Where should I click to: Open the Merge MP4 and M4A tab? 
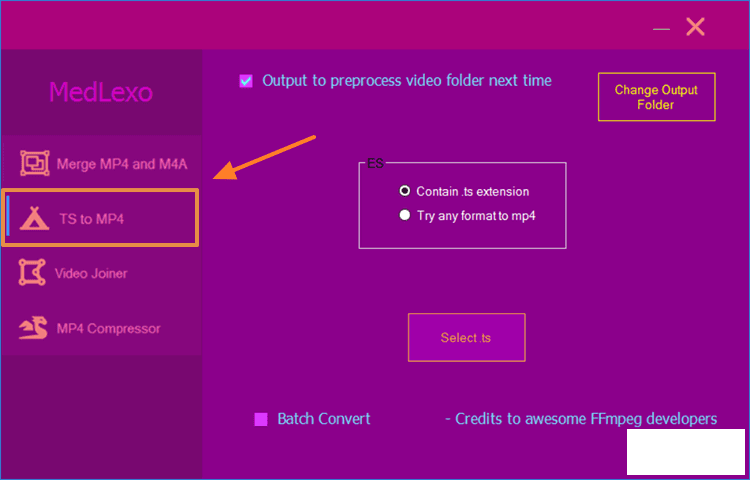click(100, 164)
